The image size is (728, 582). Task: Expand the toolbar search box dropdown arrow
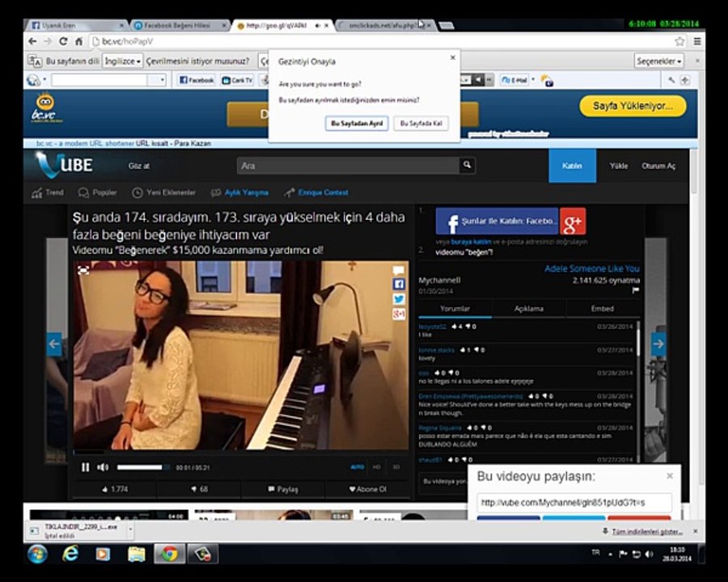coord(162,80)
